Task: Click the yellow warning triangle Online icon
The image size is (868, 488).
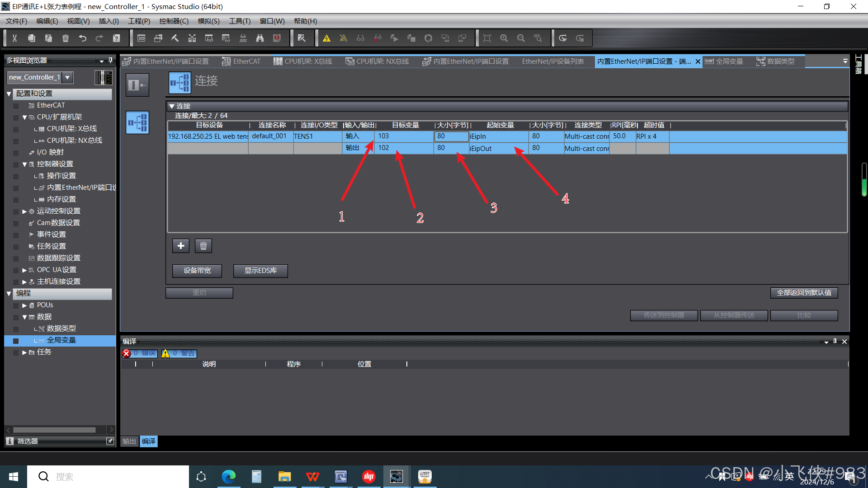Action: (326, 38)
